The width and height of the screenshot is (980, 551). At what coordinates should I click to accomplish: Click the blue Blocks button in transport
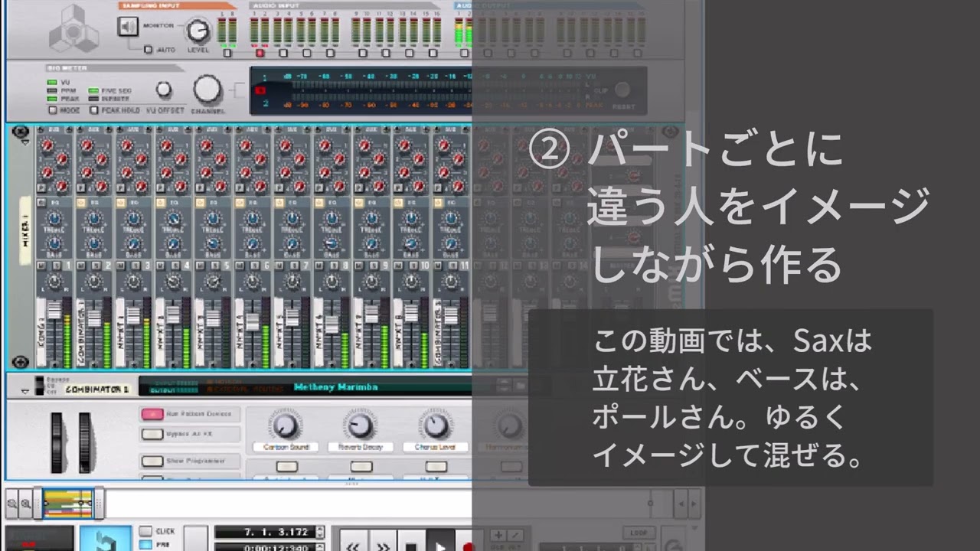pyautogui.click(x=106, y=539)
